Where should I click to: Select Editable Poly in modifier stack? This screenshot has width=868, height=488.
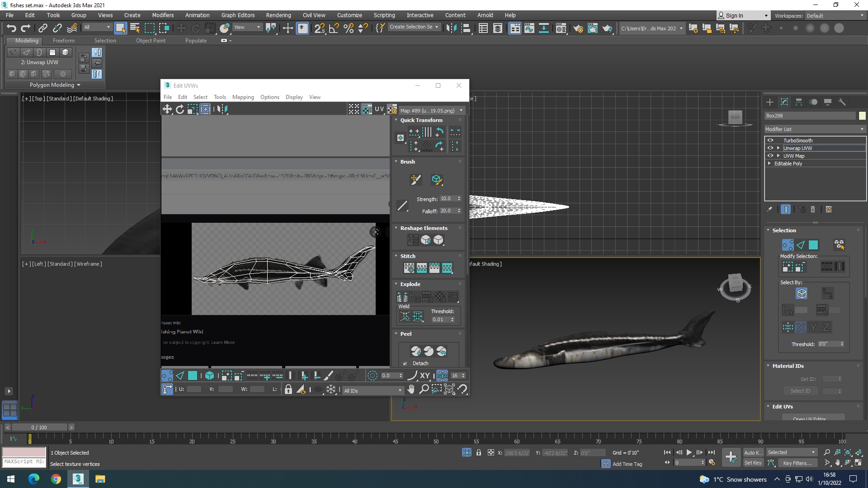pos(788,164)
